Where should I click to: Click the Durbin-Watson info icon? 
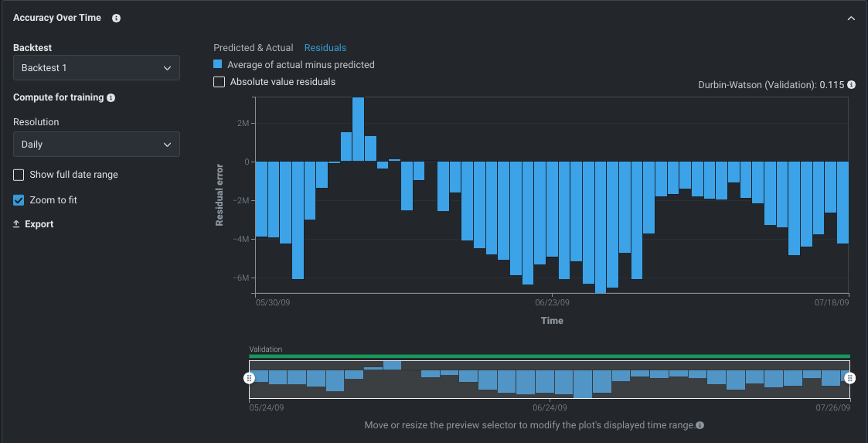tap(851, 84)
